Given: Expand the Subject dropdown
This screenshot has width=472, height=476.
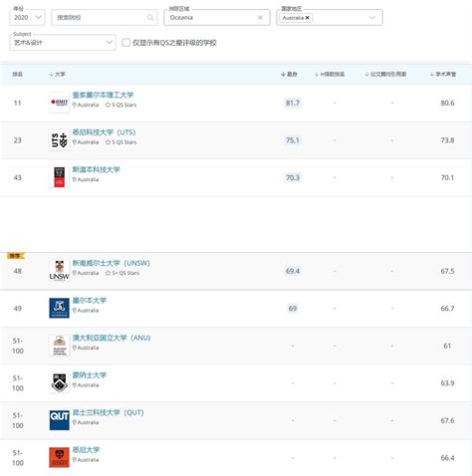Looking at the screenshot, I should [63, 43].
